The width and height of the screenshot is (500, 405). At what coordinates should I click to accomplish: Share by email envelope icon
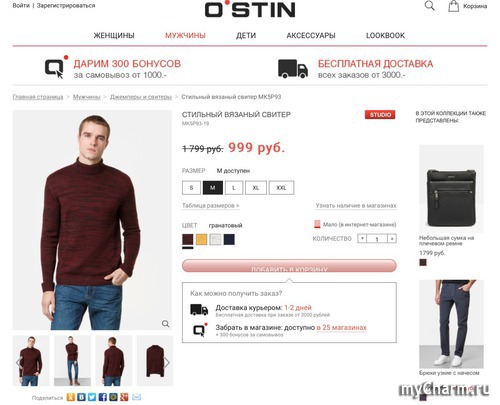[x=136, y=397]
